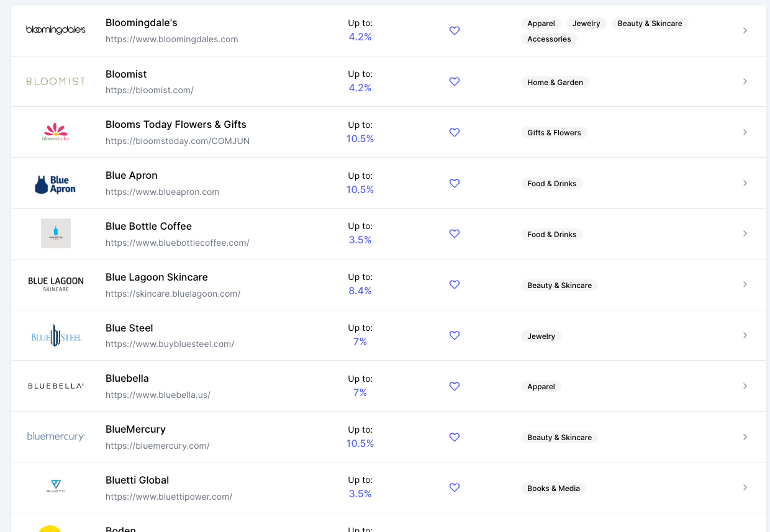Select the Home & Garden tag
Viewport: 770px width, 532px height.
(555, 83)
